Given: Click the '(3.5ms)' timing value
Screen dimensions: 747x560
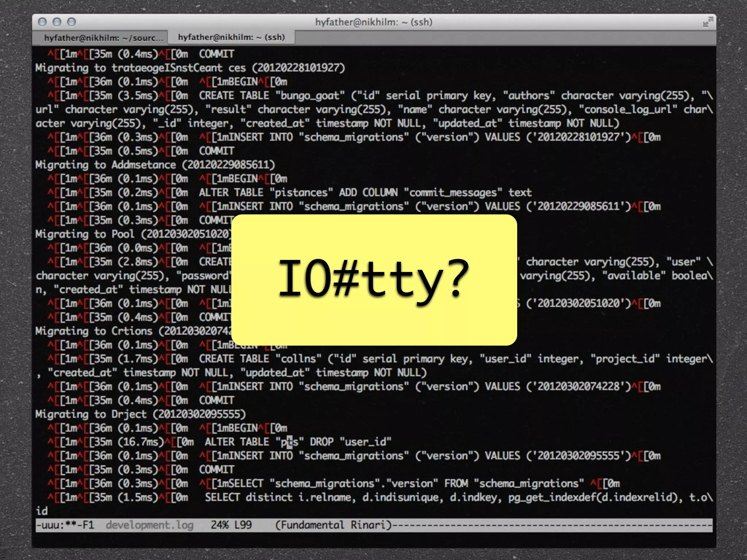Looking at the screenshot, I should [x=138, y=96].
